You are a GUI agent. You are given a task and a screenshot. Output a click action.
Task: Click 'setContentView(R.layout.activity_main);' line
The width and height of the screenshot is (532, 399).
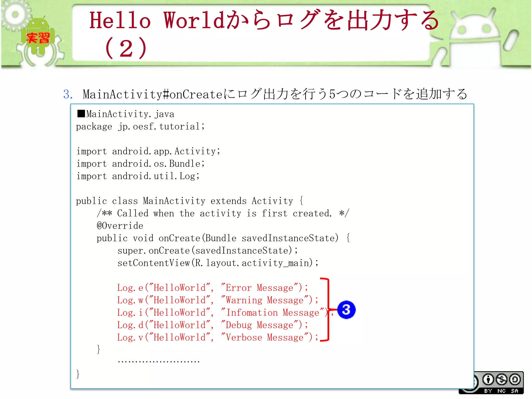[x=218, y=263]
